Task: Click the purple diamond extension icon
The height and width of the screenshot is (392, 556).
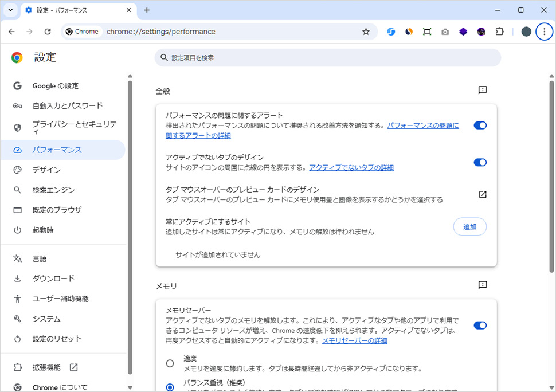Action: [463, 32]
